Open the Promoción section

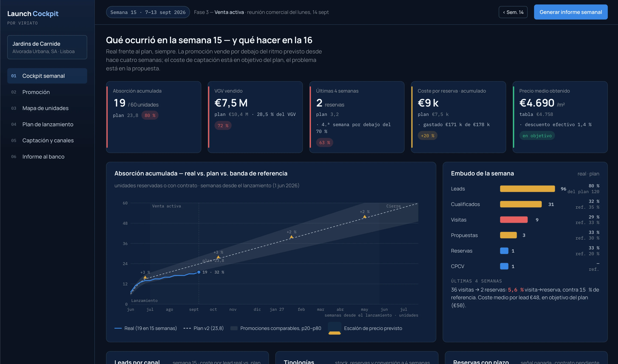pos(47,92)
